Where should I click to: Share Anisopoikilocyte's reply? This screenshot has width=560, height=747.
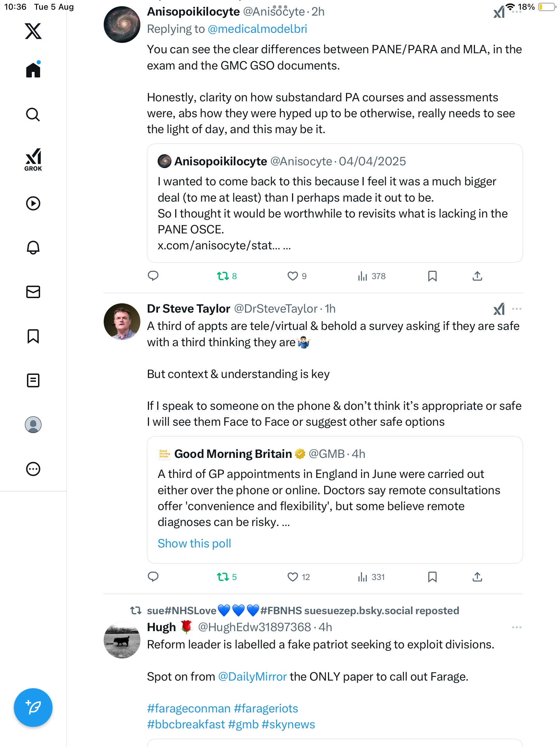point(477,276)
